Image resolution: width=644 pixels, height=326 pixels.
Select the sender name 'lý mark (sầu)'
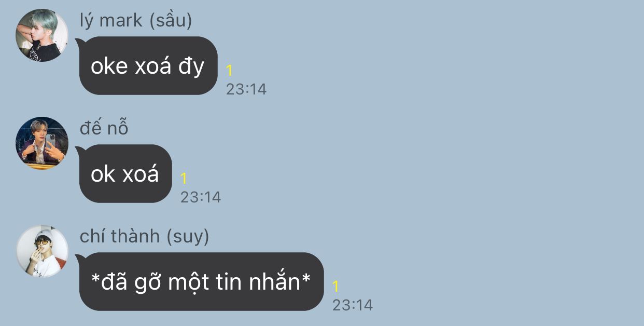click(136, 21)
